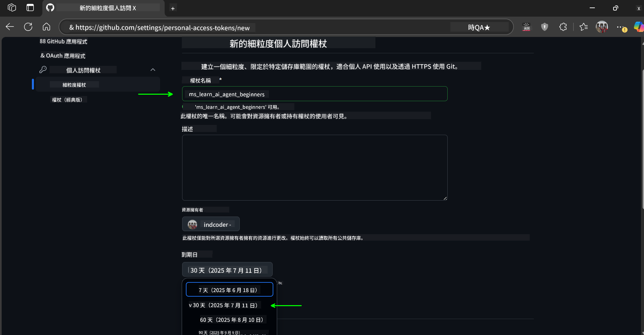Screen dimensions: 644x335
Task: Open the 資源擁有者 indcoder dropdown
Action: point(211,224)
